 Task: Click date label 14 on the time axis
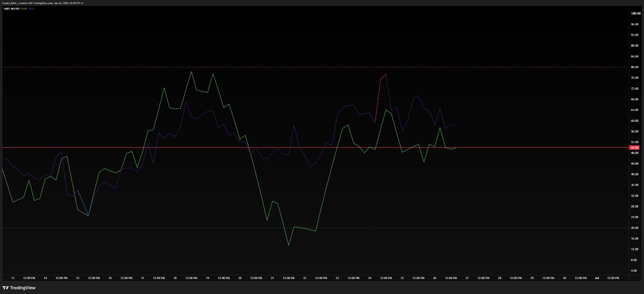pyautogui.click(x=45, y=278)
